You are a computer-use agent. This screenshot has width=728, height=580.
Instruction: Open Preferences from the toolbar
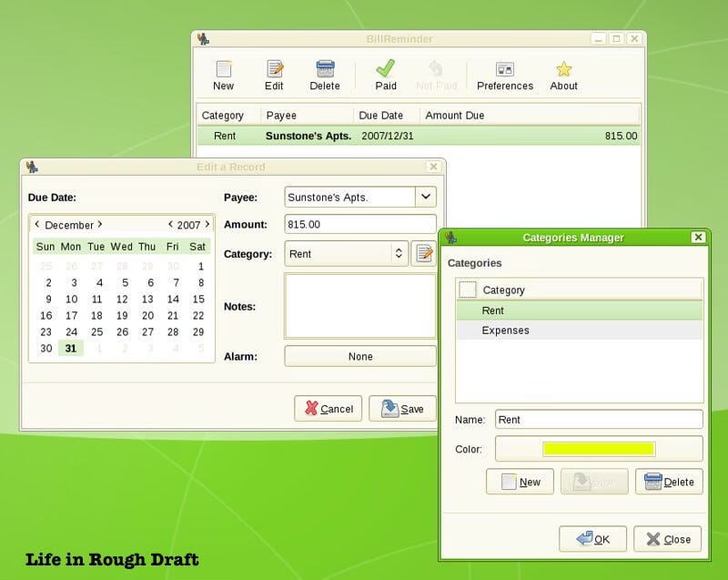tap(505, 75)
